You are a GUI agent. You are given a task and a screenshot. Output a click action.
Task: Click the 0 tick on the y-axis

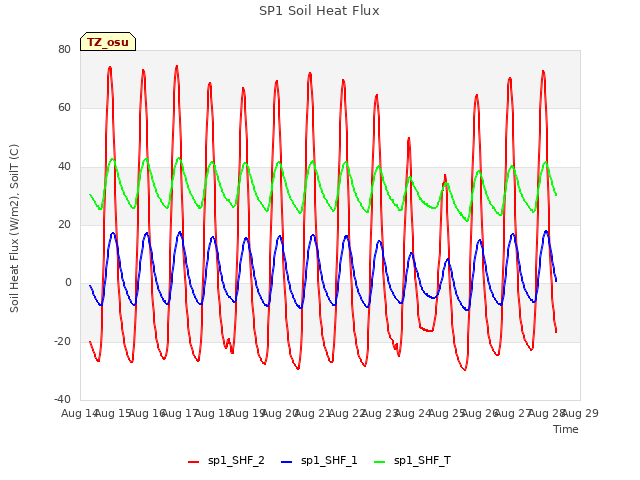click(68, 283)
